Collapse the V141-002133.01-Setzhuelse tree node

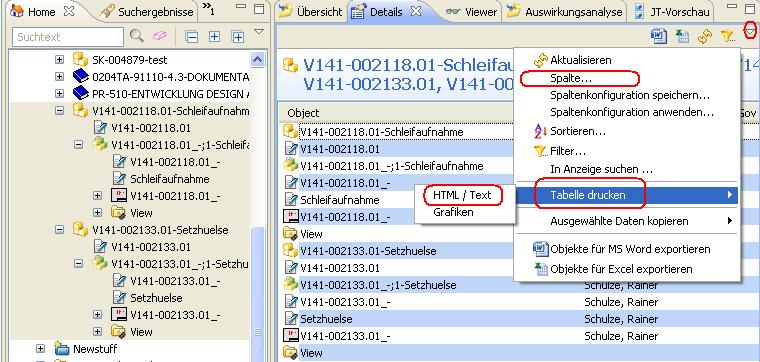click(x=59, y=229)
